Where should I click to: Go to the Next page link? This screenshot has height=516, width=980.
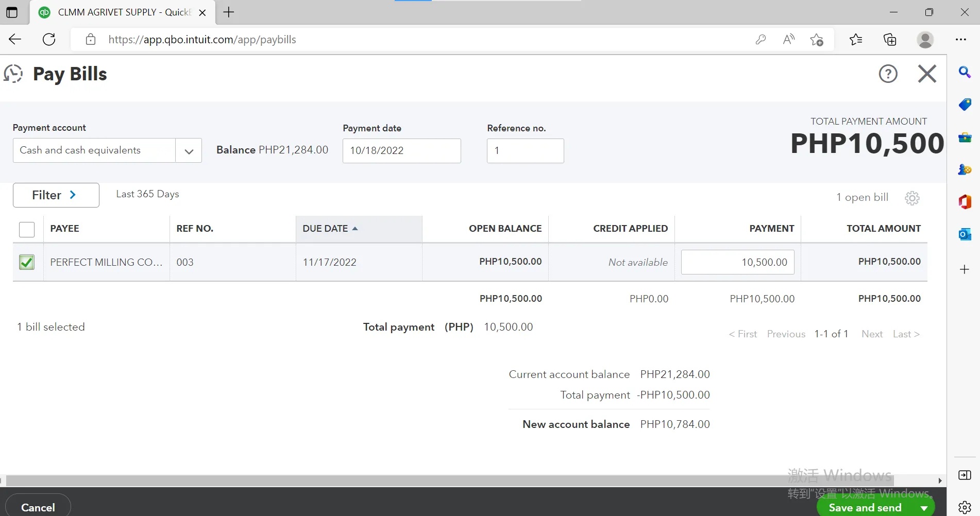(872, 334)
